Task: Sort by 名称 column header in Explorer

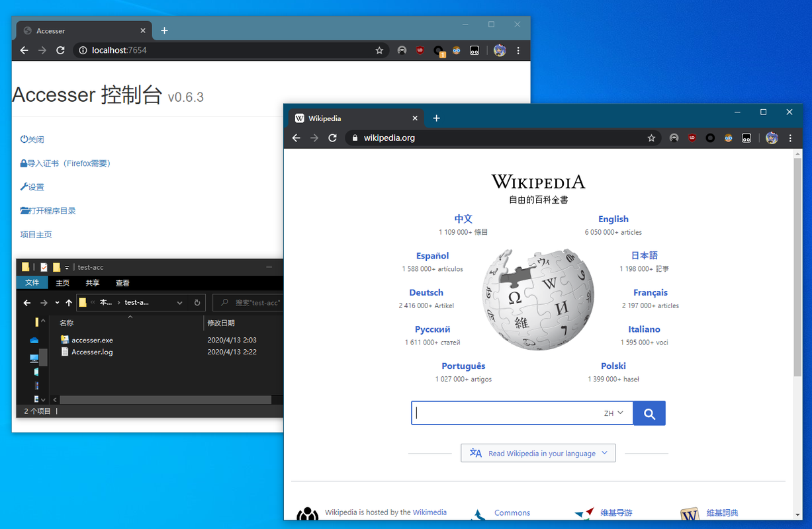Action: coord(66,323)
